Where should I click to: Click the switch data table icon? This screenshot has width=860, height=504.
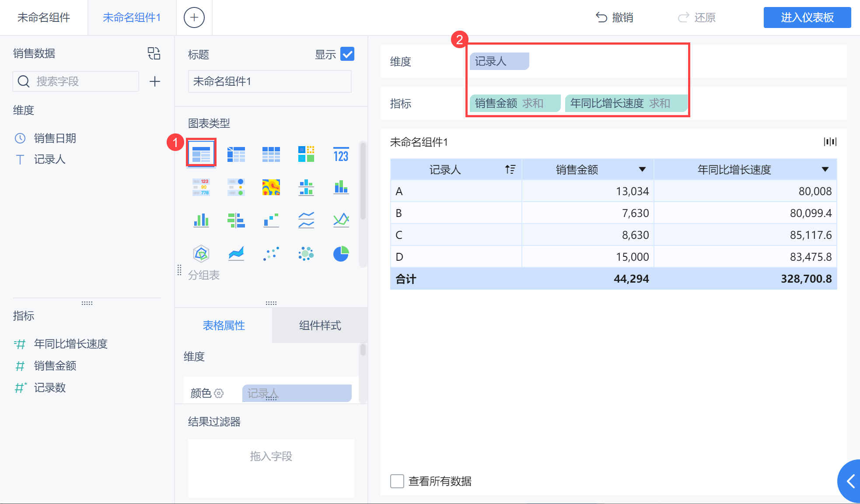[154, 53]
